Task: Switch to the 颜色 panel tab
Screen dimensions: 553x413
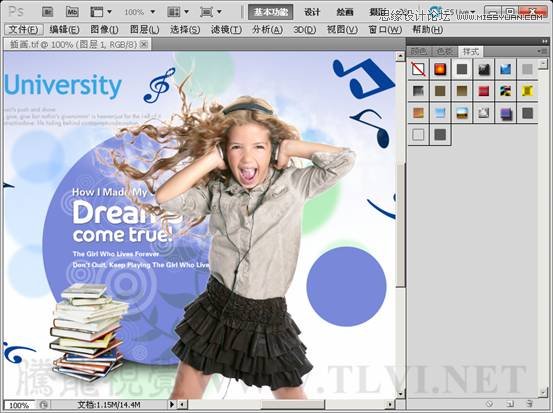Action: coord(418,52)
